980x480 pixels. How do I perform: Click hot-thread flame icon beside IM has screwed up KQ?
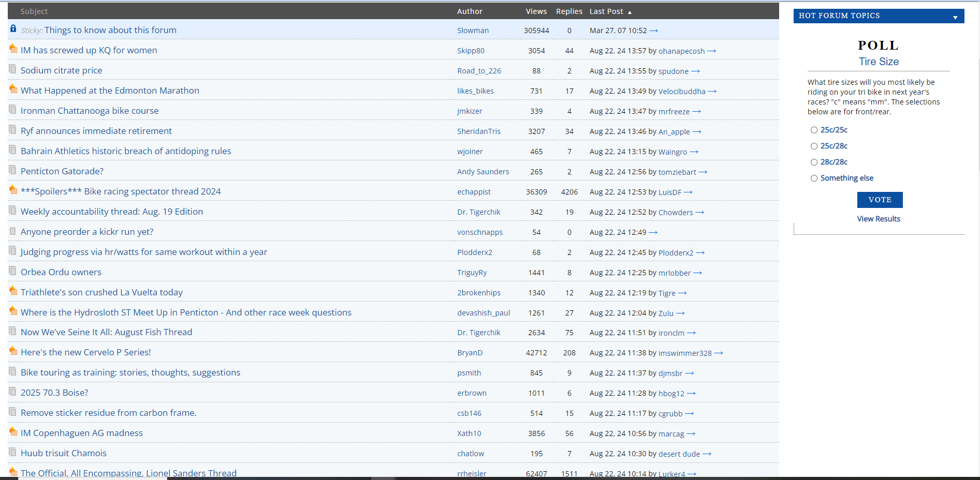13,49
